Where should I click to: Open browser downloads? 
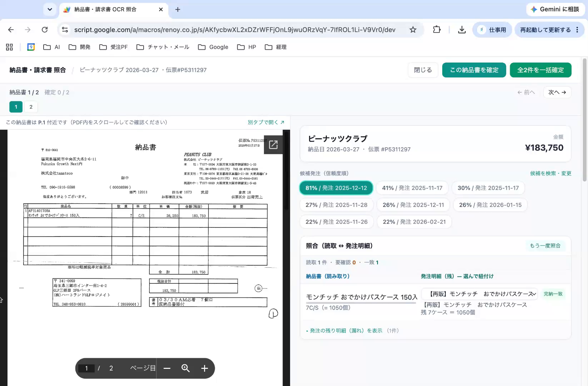point(462,30)
